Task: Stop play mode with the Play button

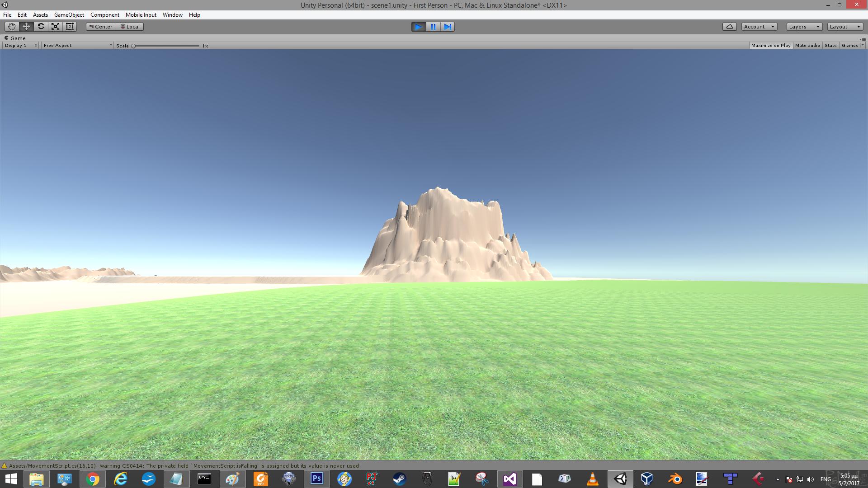Action: (x=418, y=27)
